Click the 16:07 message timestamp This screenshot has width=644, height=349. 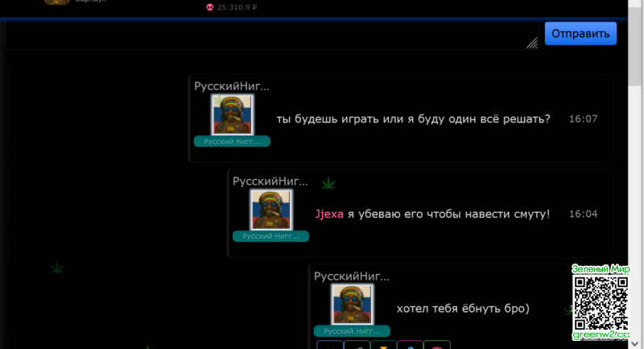tap(583, 118)
